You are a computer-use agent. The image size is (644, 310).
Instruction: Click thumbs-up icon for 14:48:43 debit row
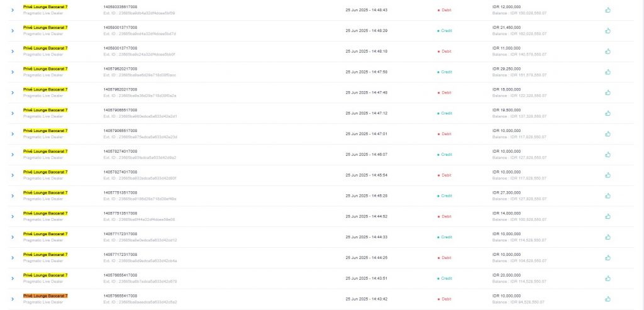click(x=608, y=10)
